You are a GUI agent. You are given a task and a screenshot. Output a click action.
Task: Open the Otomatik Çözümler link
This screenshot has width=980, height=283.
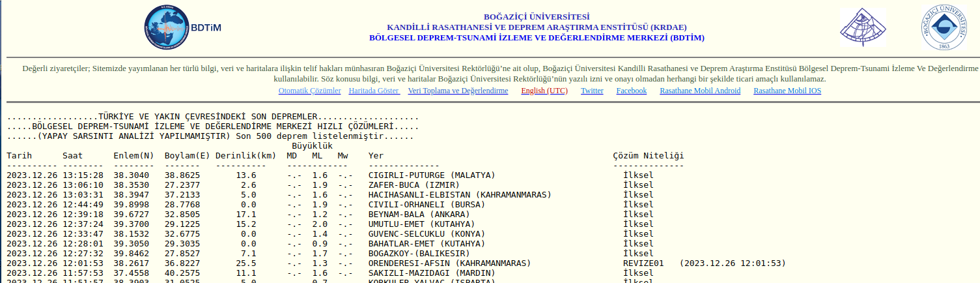pos(309,91)
